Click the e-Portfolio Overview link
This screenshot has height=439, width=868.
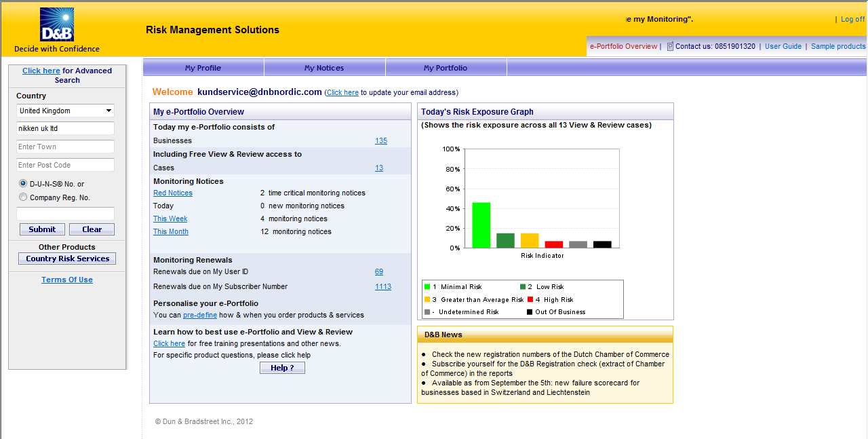[623, 46]
